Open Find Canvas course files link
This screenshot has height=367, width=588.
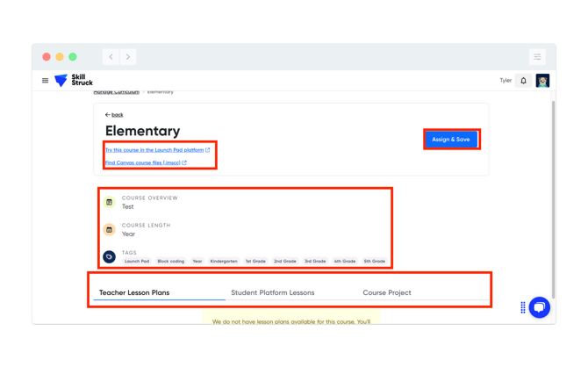[145, 162]
